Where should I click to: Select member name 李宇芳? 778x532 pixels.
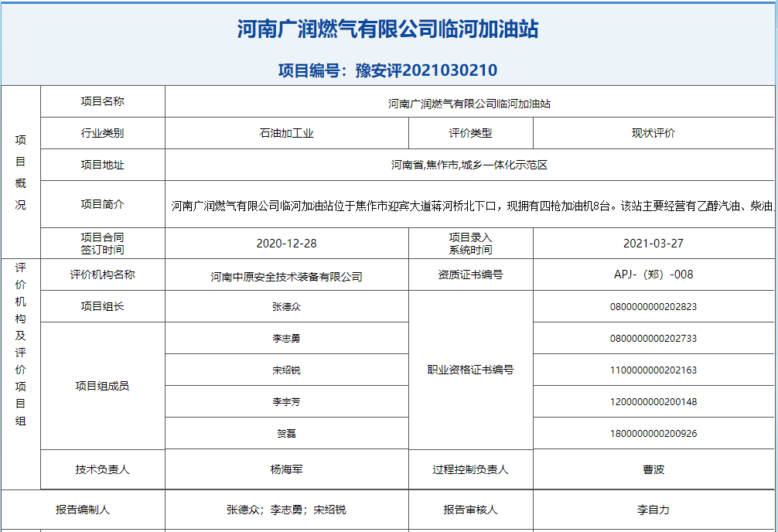pos(287,402)
